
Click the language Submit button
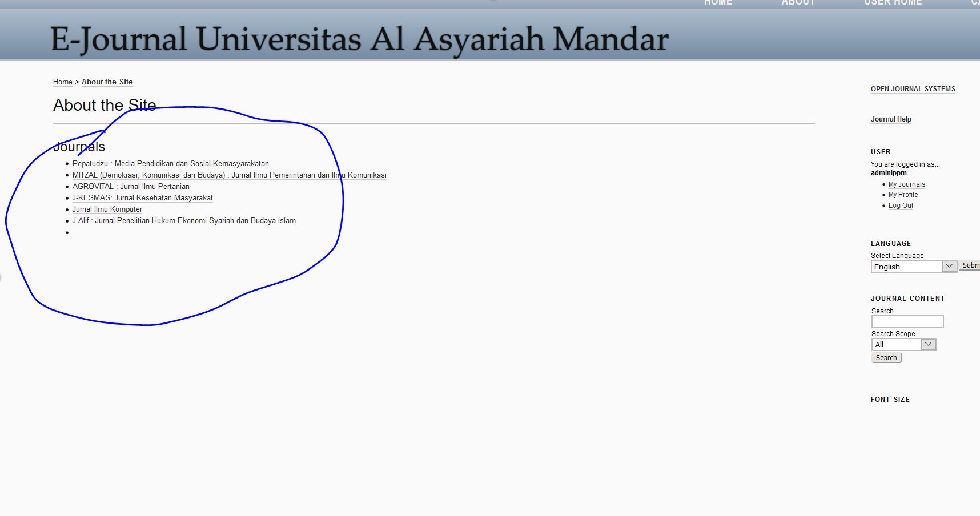(x=970, y=265)
